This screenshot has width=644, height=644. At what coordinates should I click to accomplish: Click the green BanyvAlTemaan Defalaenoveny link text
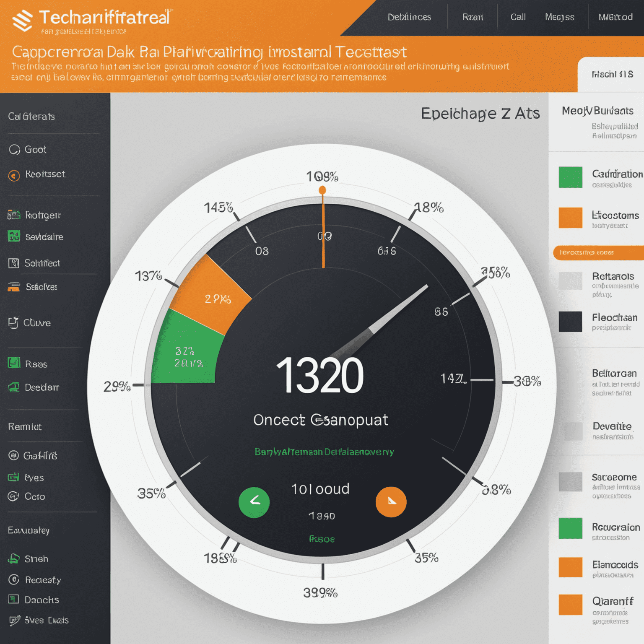tap(324, 452)
